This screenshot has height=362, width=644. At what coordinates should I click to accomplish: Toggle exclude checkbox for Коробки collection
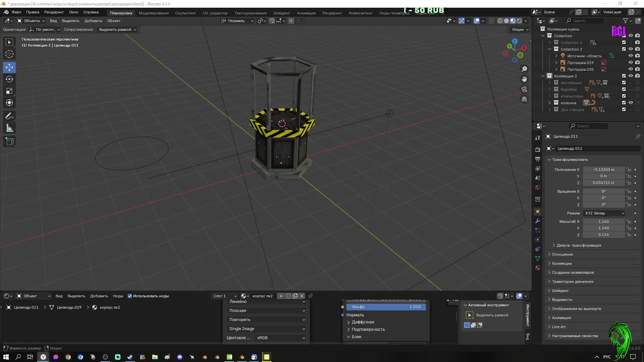click(624, 89)
